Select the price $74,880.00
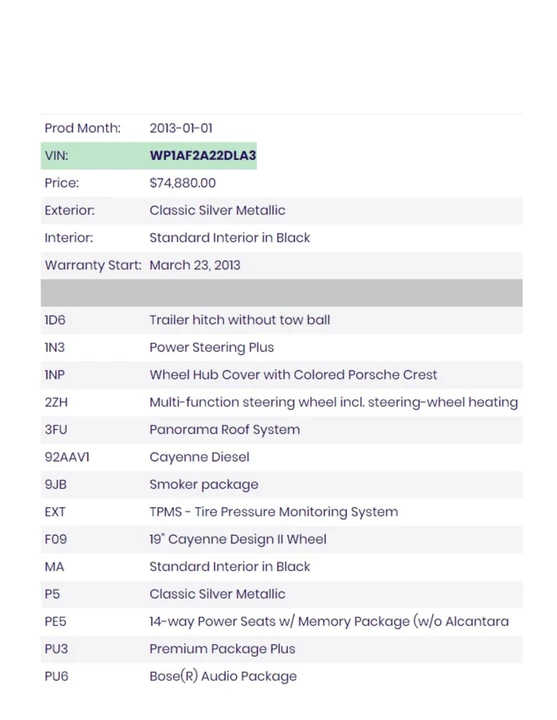 [x=182, y=183]
